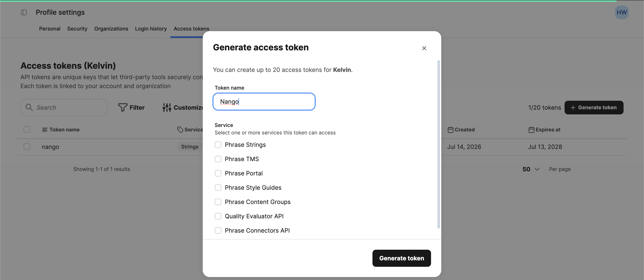Click the Token name input field
This screenshot has height=280, width=644.
264,102
